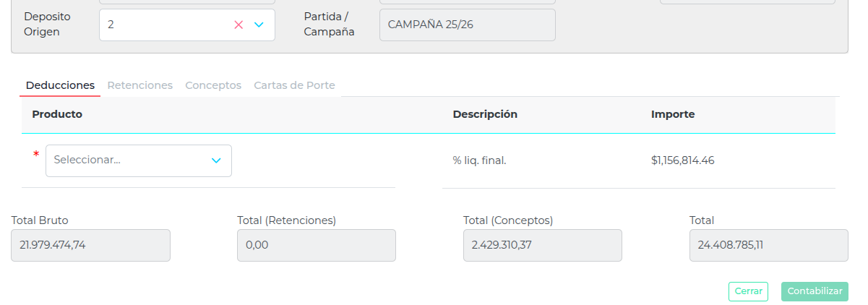The image size is (868, 305).
Task: Click the Total field showing 24.408.785,11
Action: 768,245
